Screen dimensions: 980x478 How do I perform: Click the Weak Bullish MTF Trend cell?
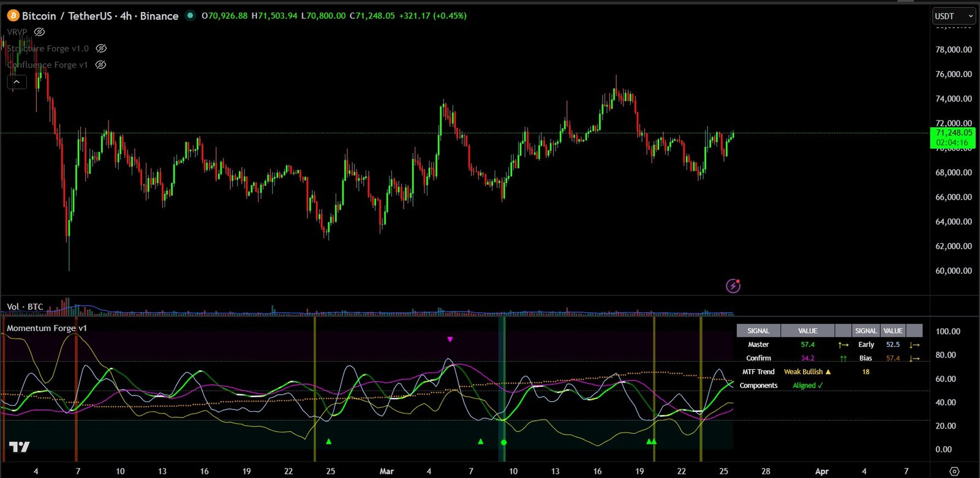[x=807, y=372]
